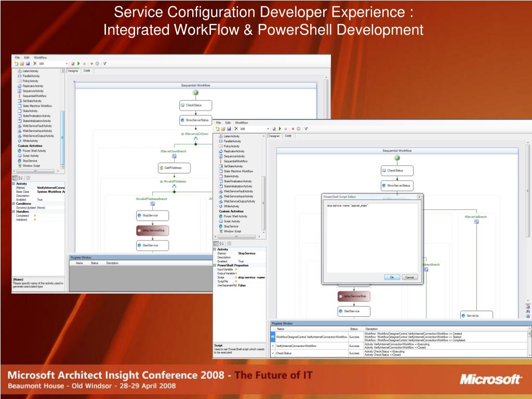Collapse Activity category in back window properties
Viewport: 532px width, 399px height.
pos(14,183)
